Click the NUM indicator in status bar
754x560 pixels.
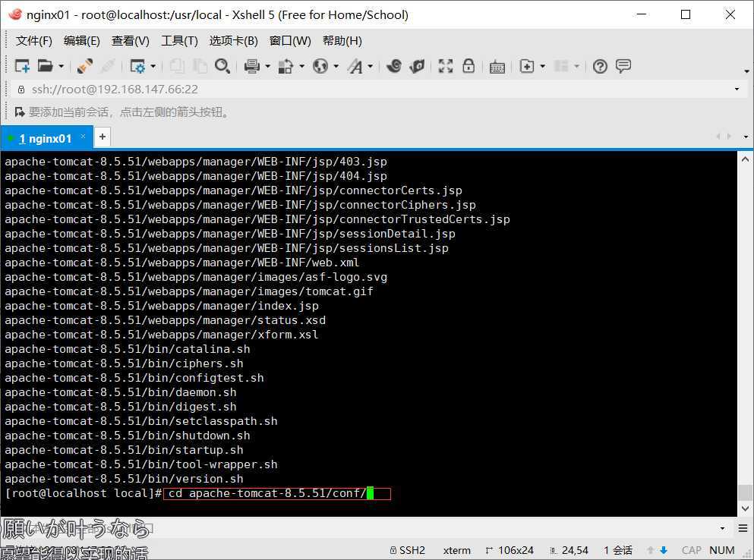pos(722,550)
